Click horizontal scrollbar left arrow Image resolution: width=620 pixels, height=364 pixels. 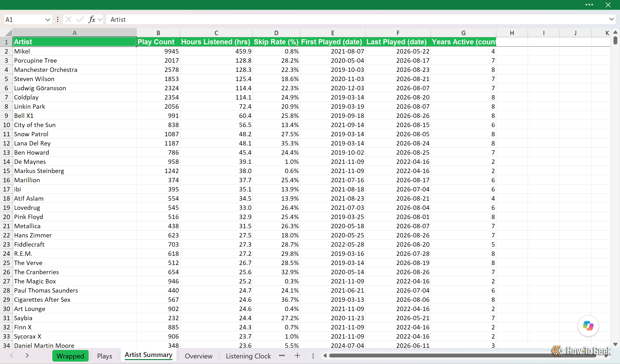[x=325, y=356]
